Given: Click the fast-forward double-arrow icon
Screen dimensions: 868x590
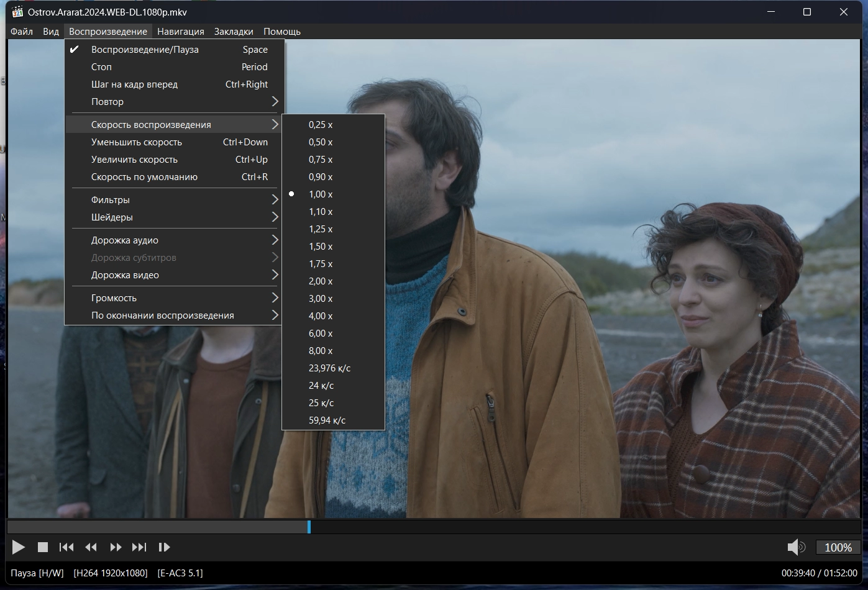Looking at the screenshot, I should click(116, 547).
